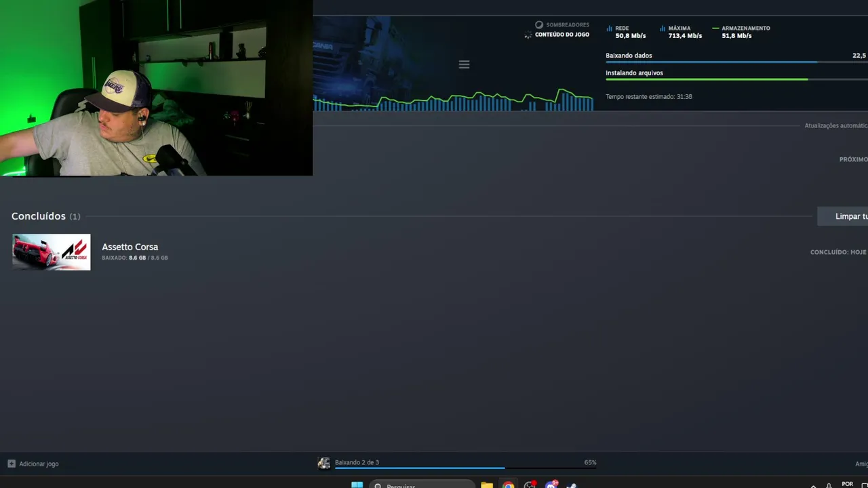Click the Baixando dados label
This screenshot has height=488, width=868.
629,56
